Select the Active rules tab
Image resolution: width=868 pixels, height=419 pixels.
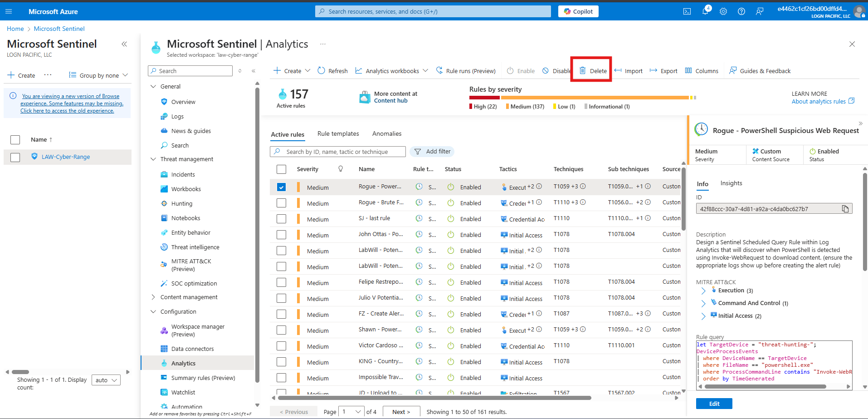tap(288, 134)
